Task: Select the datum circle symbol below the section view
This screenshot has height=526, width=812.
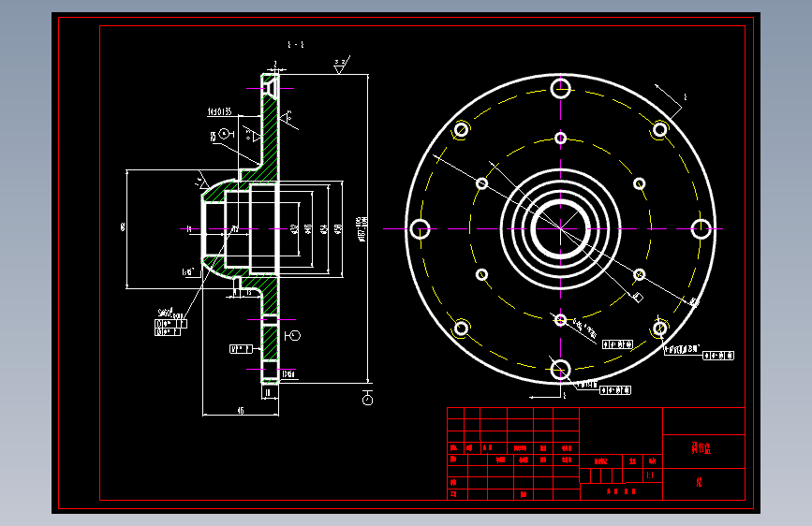Action: [x=368, y=400]
